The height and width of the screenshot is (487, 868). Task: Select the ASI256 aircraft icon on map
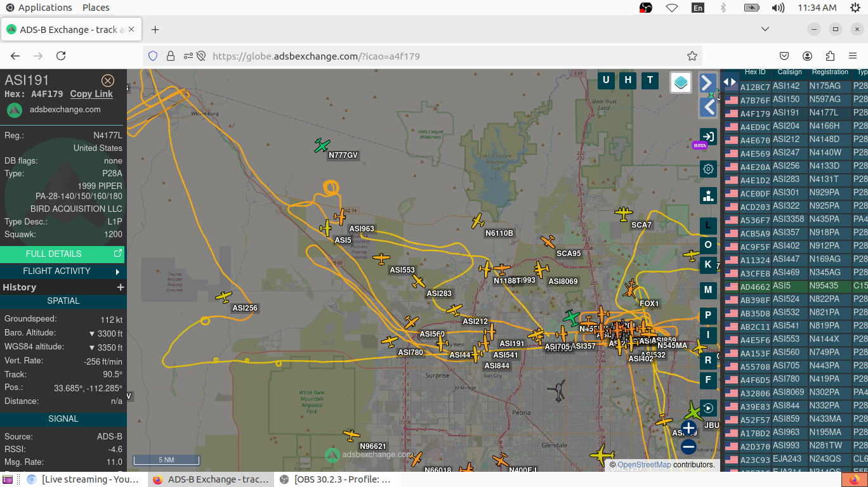(x=223, y=296)
